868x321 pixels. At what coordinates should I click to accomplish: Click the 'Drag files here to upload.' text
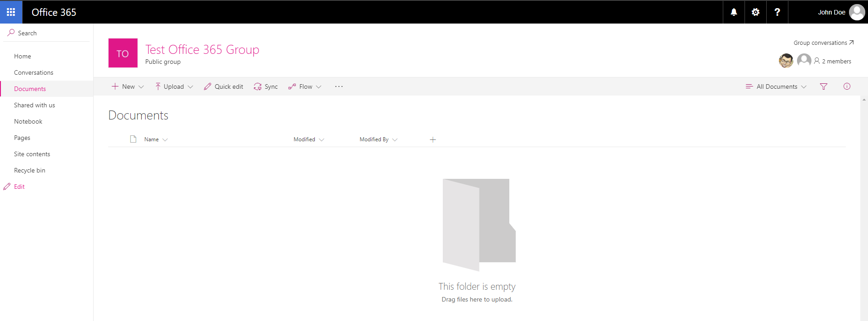[x=477, y=299]
